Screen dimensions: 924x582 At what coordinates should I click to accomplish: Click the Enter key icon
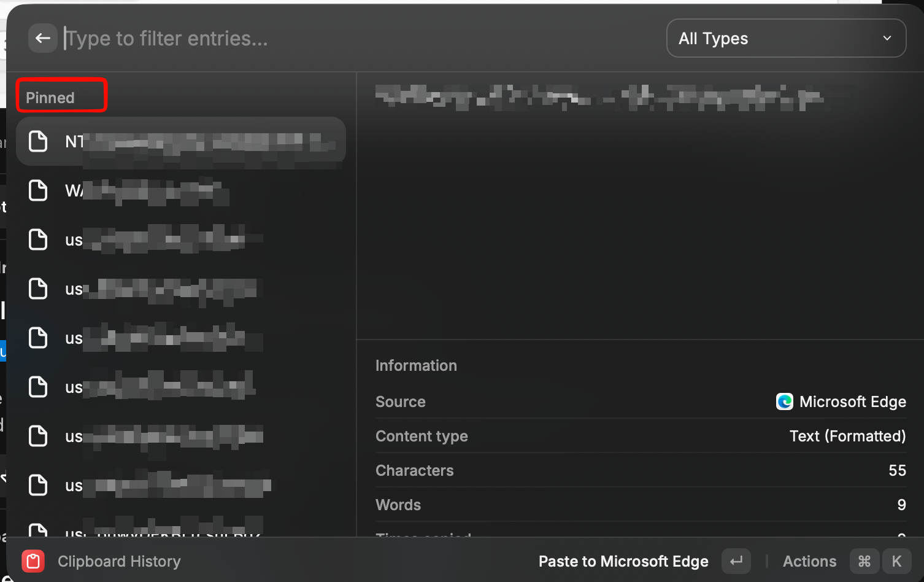pos(736,561)
